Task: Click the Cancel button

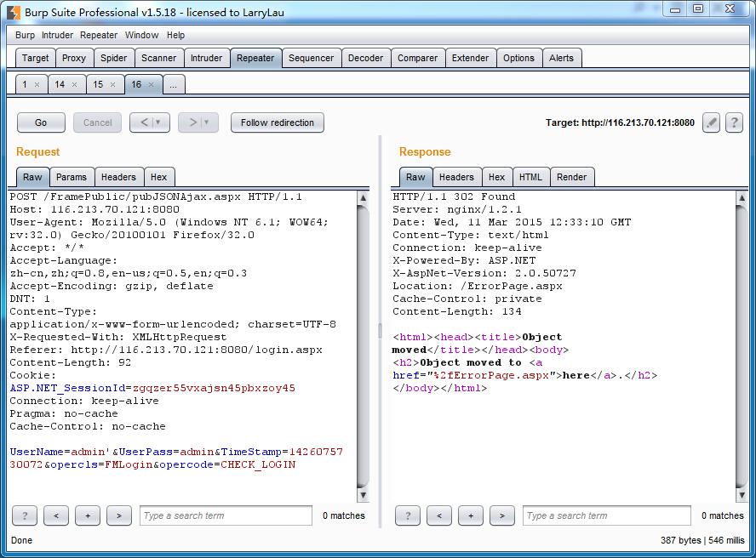Action: pos(97,122)
